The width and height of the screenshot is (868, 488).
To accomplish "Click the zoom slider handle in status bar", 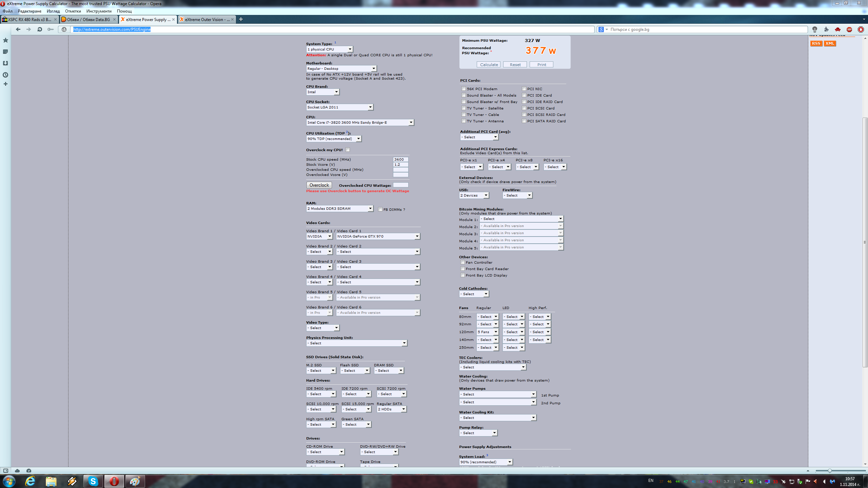I will [x=830, y=471].
